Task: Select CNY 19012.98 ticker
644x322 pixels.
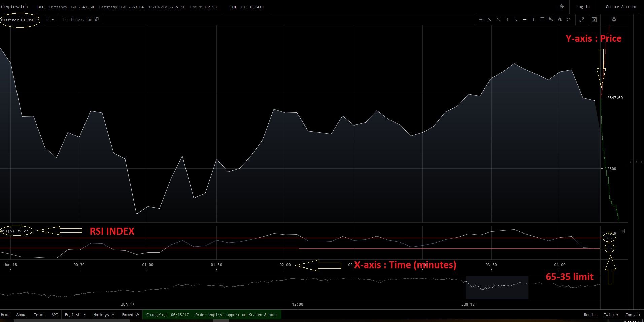Action: coord(203,7)
